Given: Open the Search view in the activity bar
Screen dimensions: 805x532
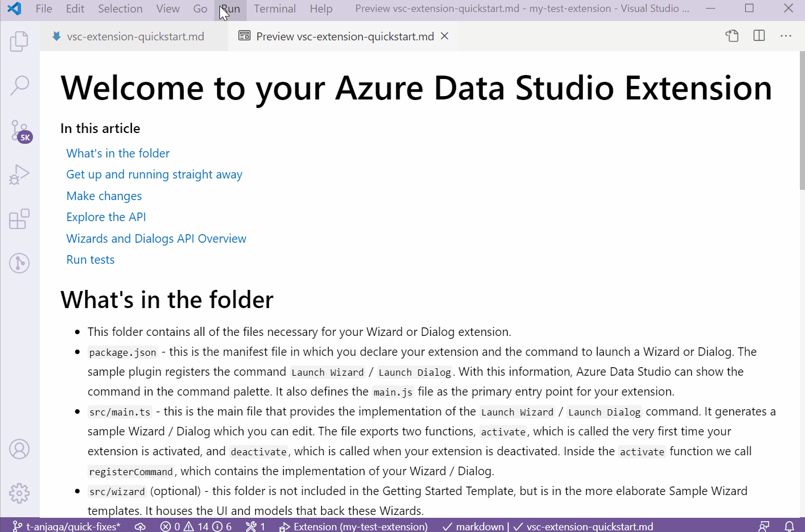Looking at the screenshot, I should pyautogui.click(x=19, y=85).
